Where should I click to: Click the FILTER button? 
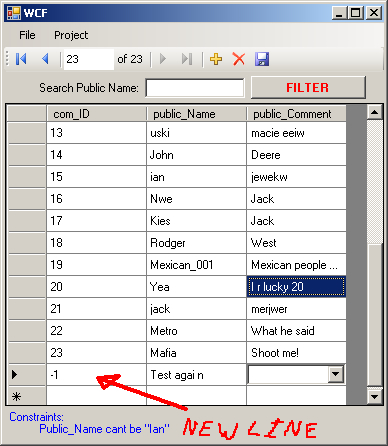[x=308, y=88]
